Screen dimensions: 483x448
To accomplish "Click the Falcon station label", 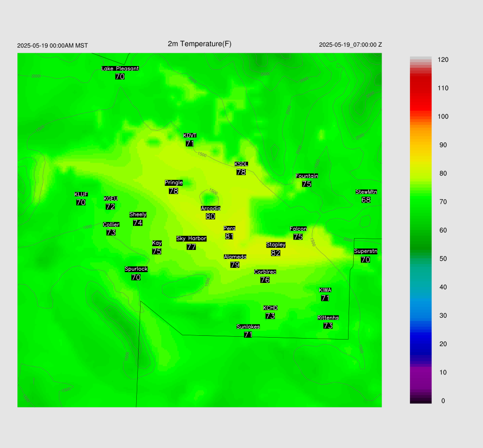I will 298,229.
